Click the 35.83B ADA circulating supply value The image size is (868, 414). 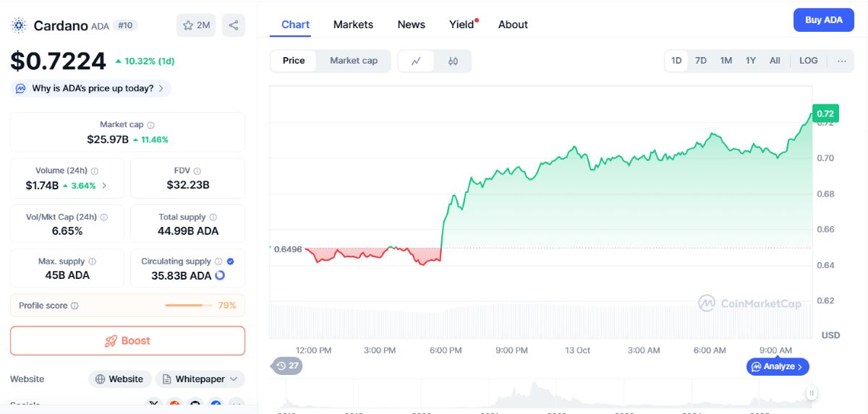[182, 275]
